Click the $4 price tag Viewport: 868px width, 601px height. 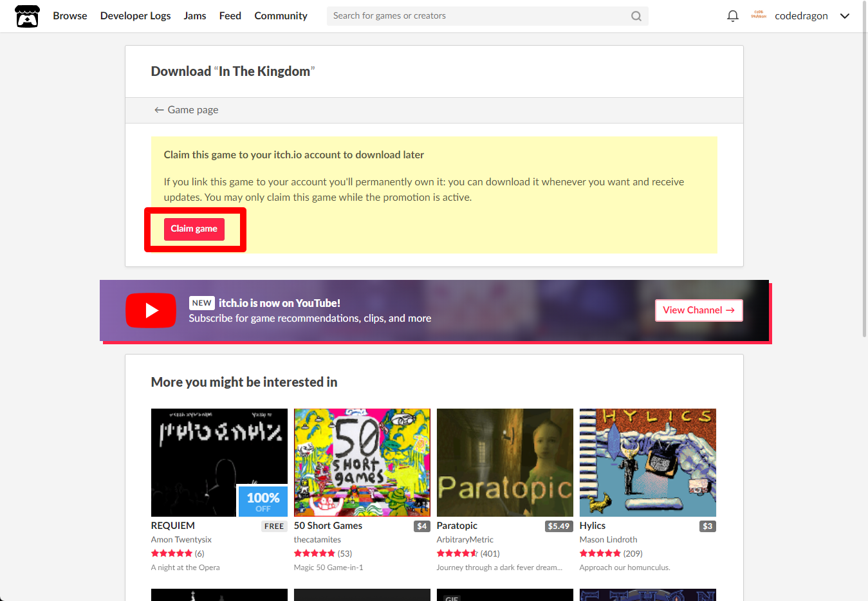click(422, 526)
